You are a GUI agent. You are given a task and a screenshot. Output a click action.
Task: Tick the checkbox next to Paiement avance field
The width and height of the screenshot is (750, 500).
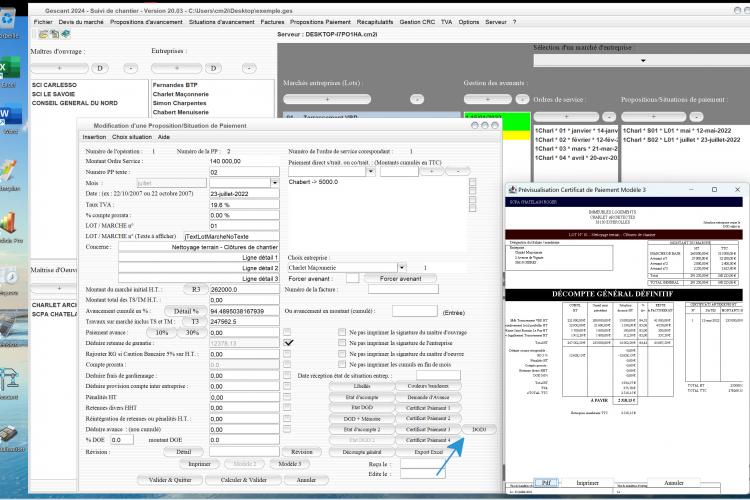click(287, 332)
